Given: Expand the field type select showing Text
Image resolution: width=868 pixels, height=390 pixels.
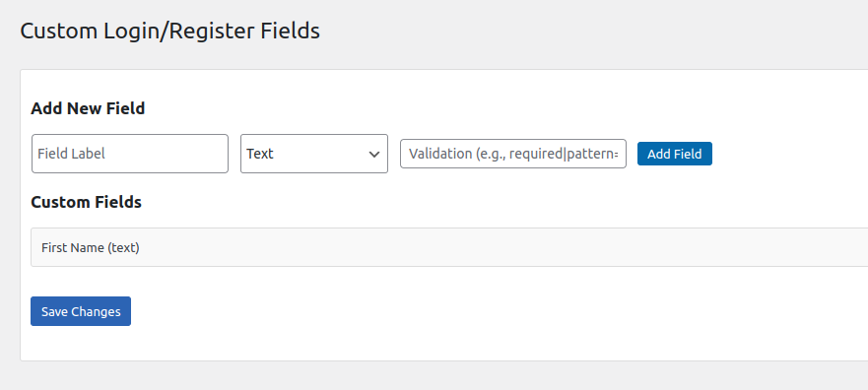Looking at the screenshot, I should pyautogui.click(x=314, y=154).
